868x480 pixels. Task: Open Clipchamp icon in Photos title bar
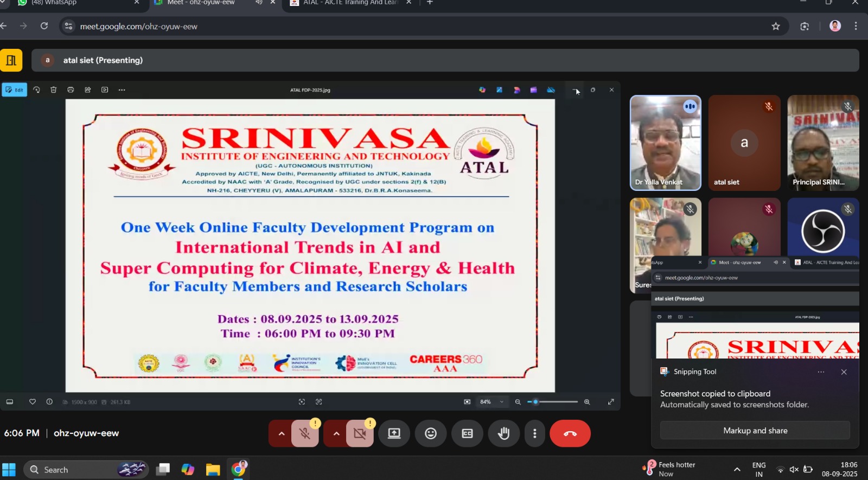tap(534, 90)
